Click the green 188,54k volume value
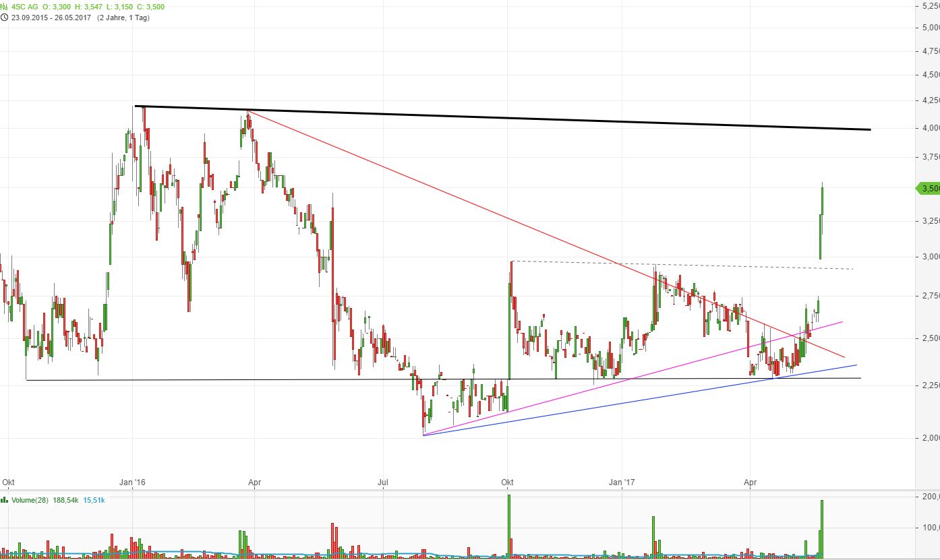 click(x=67, y=500)
